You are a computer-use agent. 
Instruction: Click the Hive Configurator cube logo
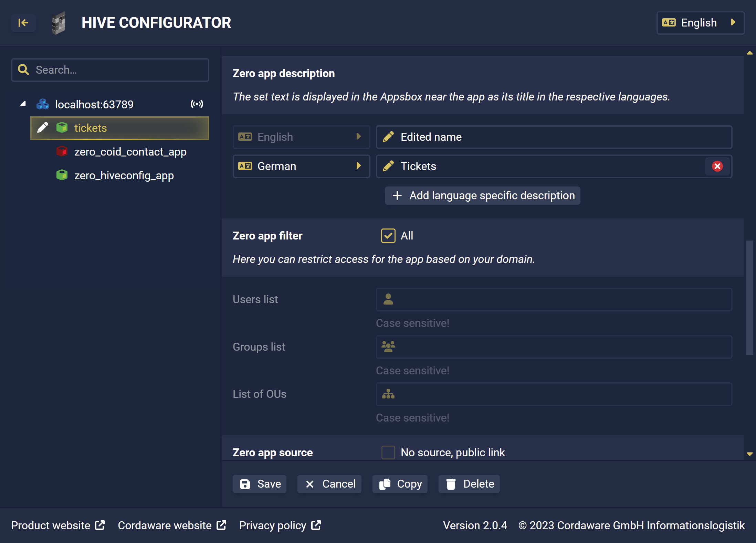coord(59,23)
